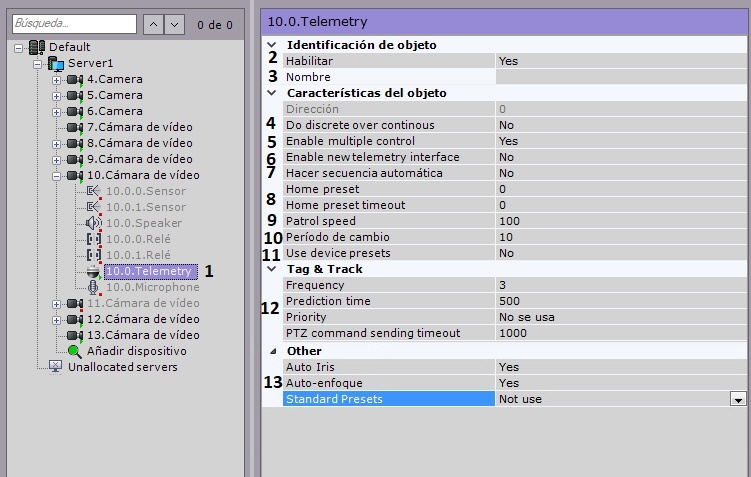Click the 10.0.Microphone icon
Viewport: 751px width, 477px height.
coord(93,287)
